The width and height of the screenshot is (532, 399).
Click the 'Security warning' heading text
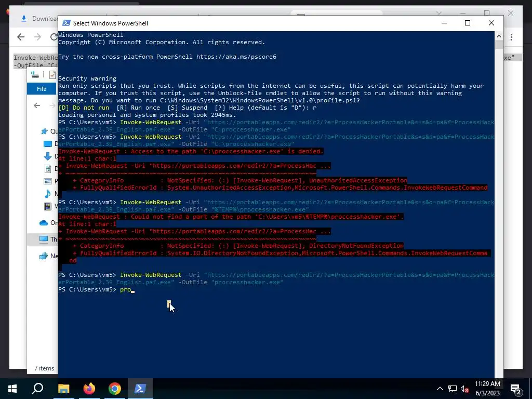point(87,78)
